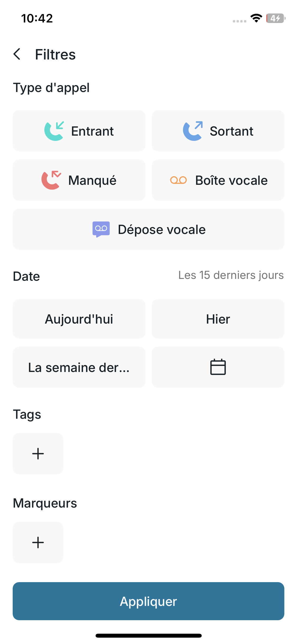Tap the Les 15 derniers jours label

coord(231,275)
